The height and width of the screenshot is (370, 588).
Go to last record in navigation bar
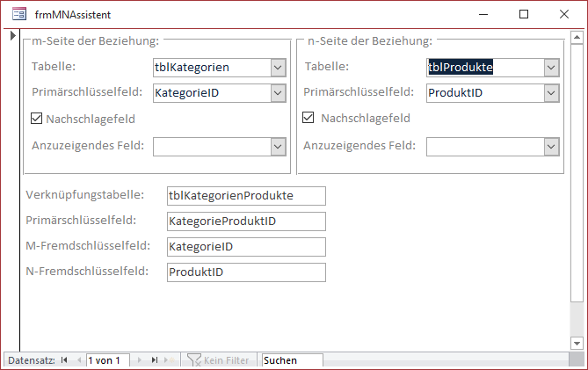[155, 360]
